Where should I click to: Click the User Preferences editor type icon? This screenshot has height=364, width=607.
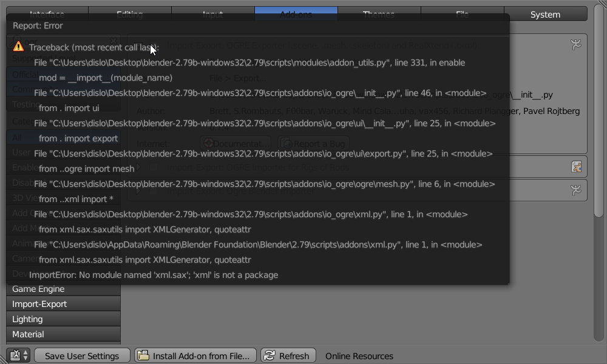[15, 356]
